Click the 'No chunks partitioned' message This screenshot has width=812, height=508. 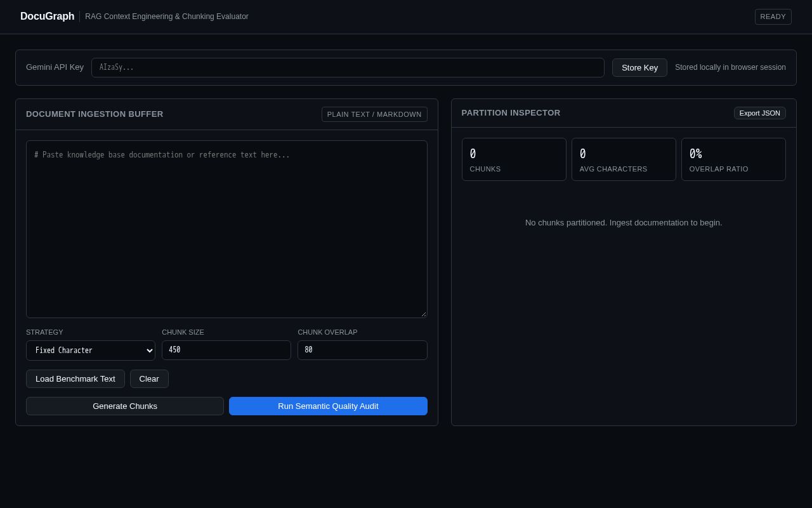(624, 223)
